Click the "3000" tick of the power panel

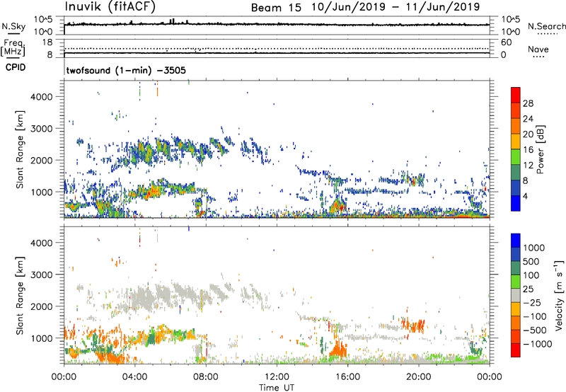(42, 129)
